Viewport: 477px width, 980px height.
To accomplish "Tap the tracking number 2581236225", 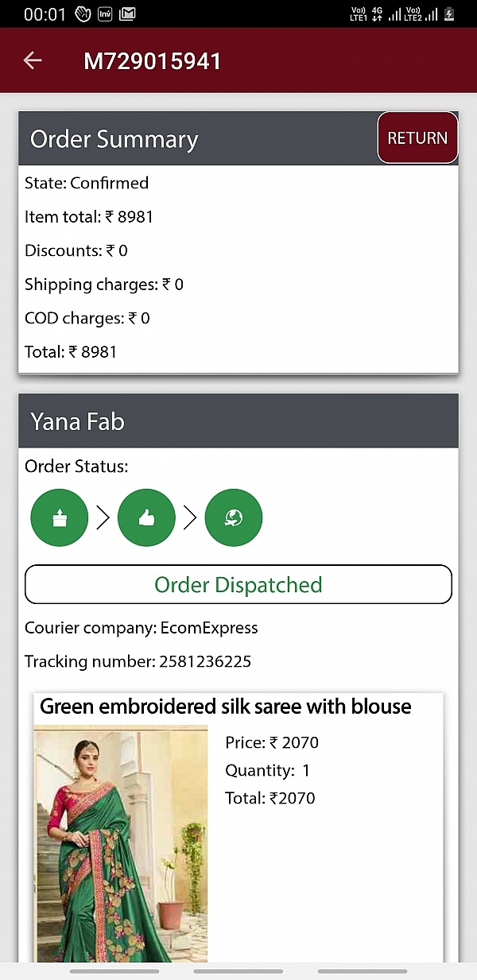I will click(205, 661).
